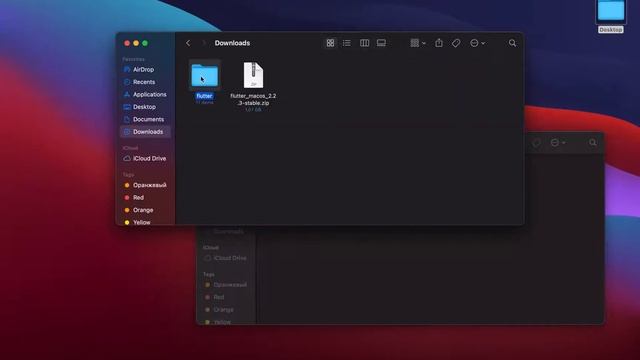
Task: Click the search icon in background Finder window
Action: [593, 142]
